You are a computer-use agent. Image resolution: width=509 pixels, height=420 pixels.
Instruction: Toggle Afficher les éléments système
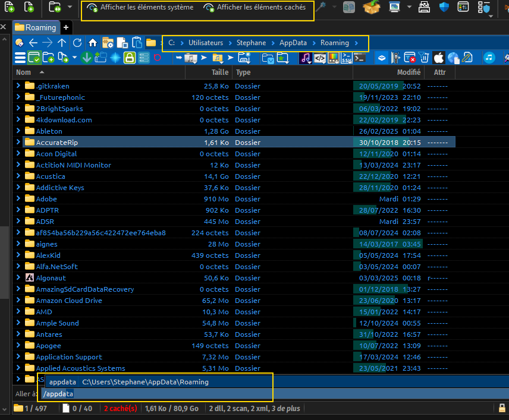click(140, 8)
